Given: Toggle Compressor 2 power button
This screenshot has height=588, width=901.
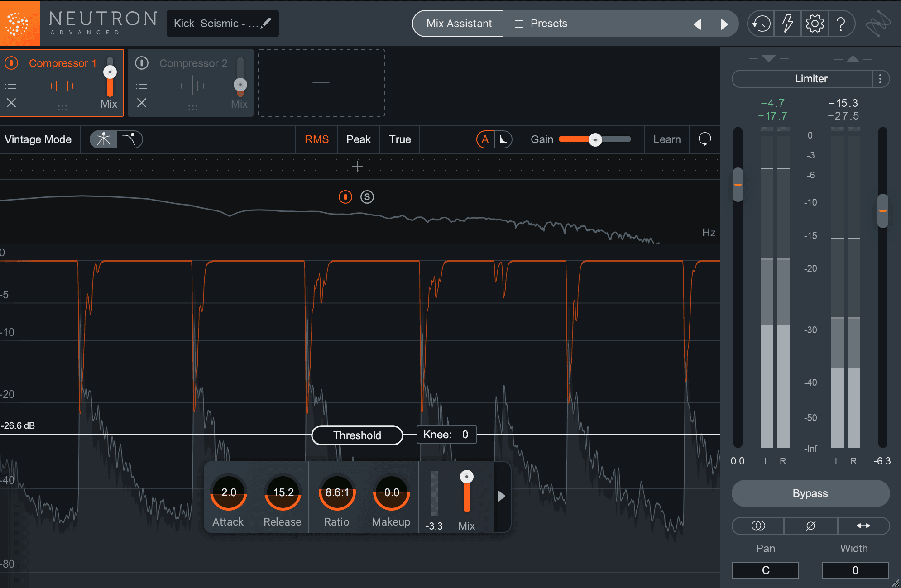Looking at the screenshot, I should point(142,63).
